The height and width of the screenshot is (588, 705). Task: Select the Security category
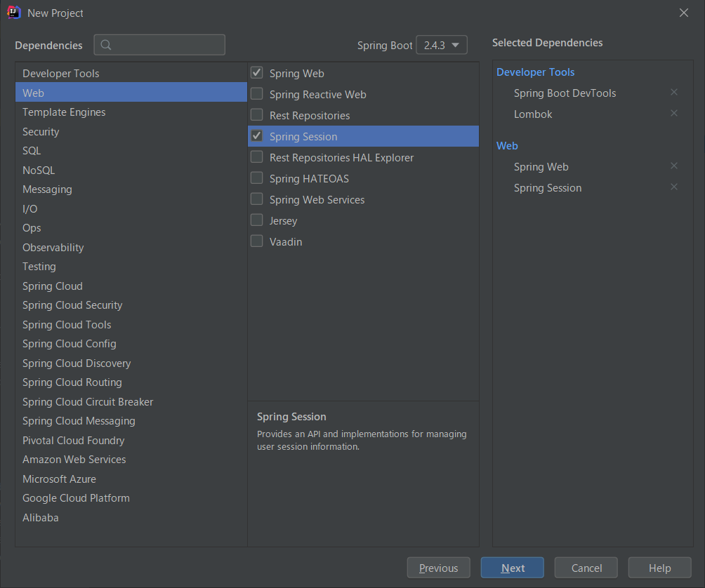pos(41,132)
